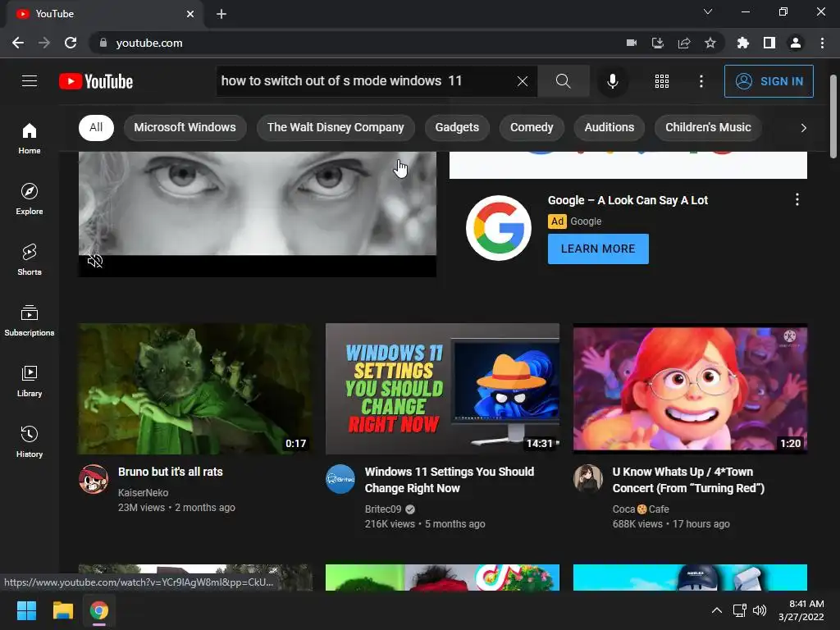The height and width of the screenshot is (630, 840).
Task: Toggle Chrome side panel
Action: 769,43
